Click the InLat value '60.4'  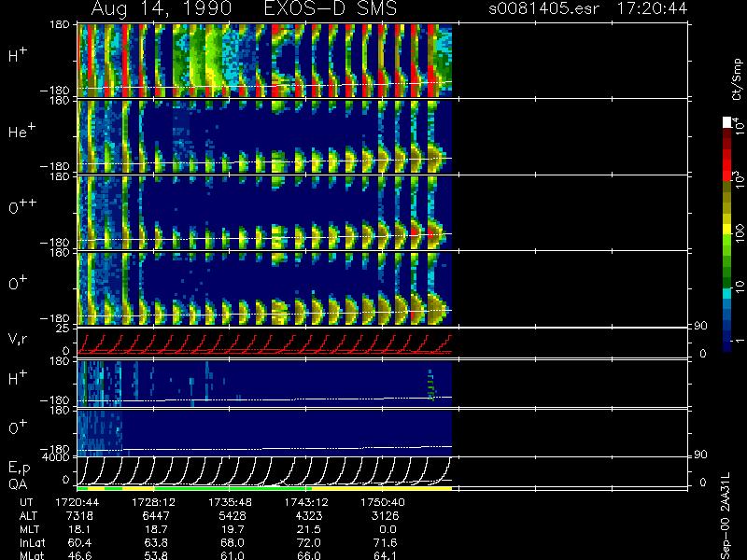(81, 543)
